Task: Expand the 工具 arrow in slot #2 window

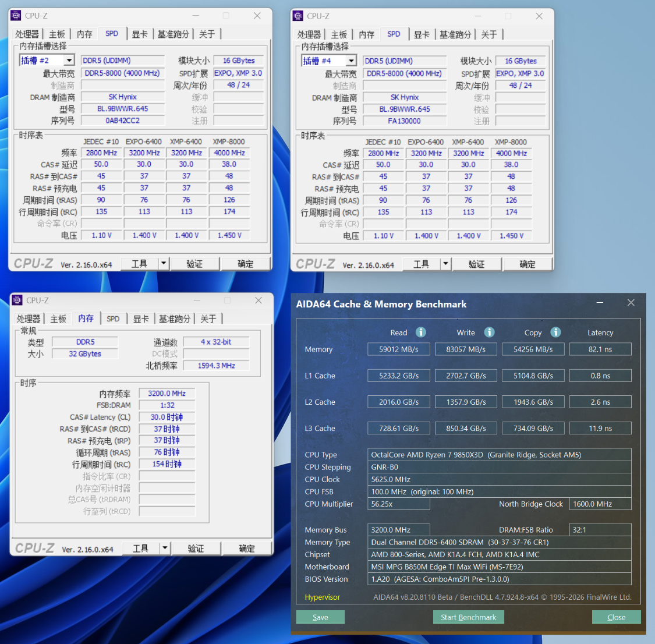Action: point(164,264)
